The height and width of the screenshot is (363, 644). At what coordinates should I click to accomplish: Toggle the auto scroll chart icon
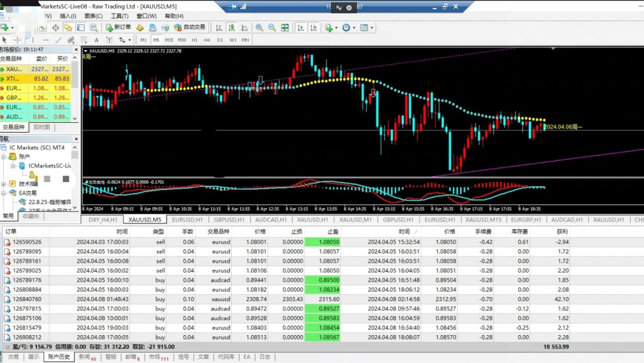point(301,27)
